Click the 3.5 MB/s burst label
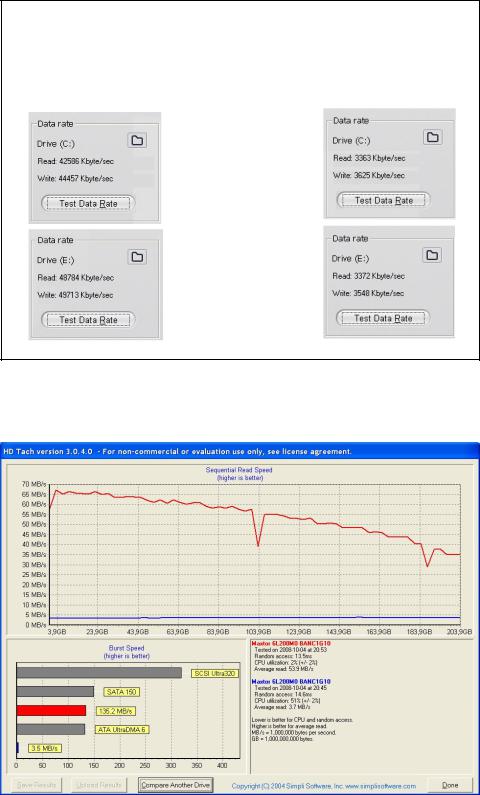480x795 pixels. pos(45,748)
